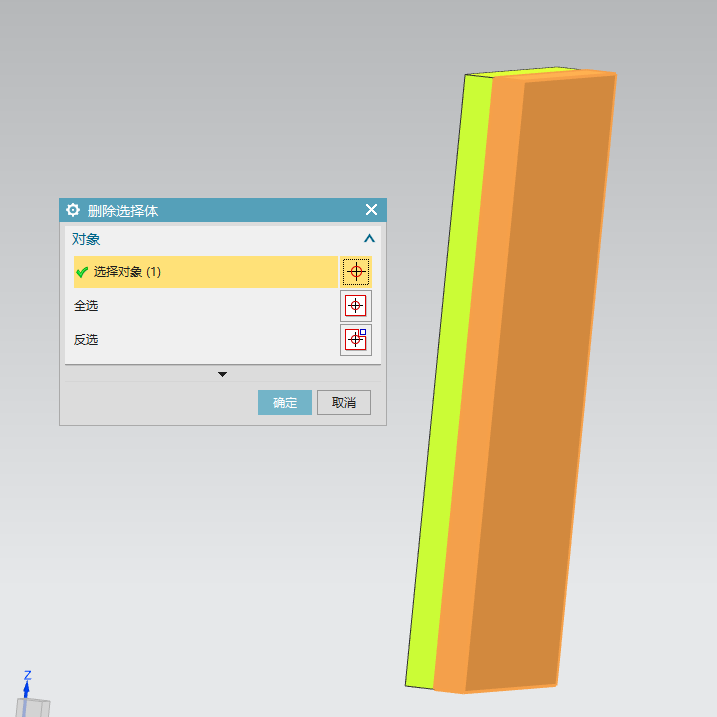This screenshot has width=717, height=717.
Task: Click the 对象 section header label
Action: [x=86, y=239]
